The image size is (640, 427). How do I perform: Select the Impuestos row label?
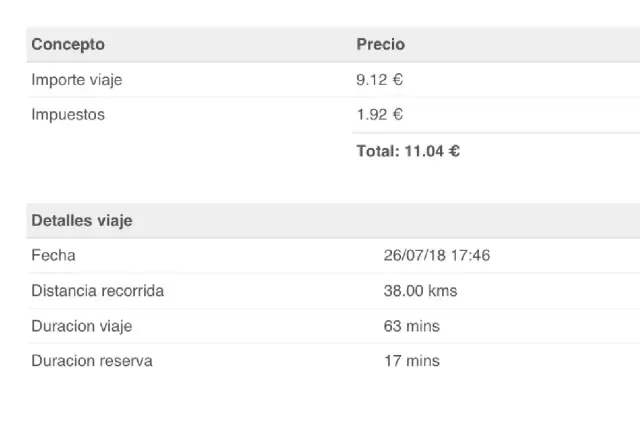click(68, 115)
